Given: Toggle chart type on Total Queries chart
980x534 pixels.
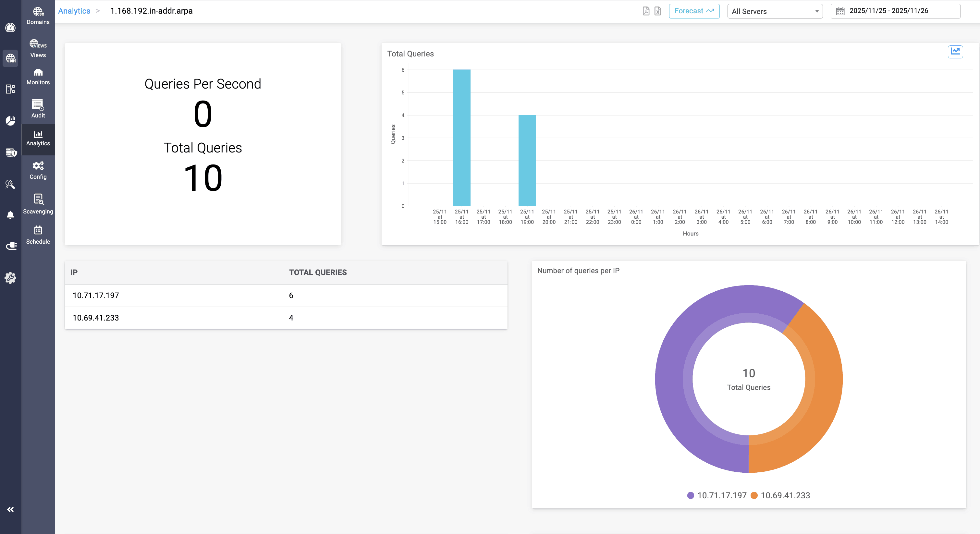Looking at the screenshot, I should [x=955, y=51].
